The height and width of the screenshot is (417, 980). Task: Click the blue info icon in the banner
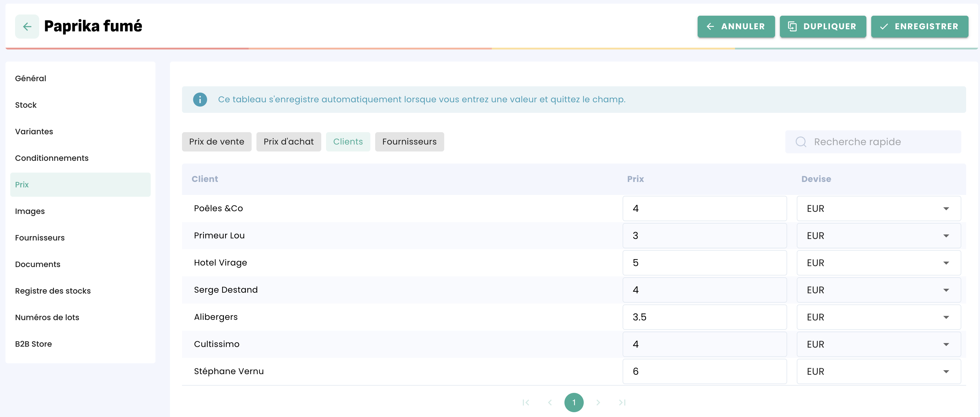(x=200, y=99)
